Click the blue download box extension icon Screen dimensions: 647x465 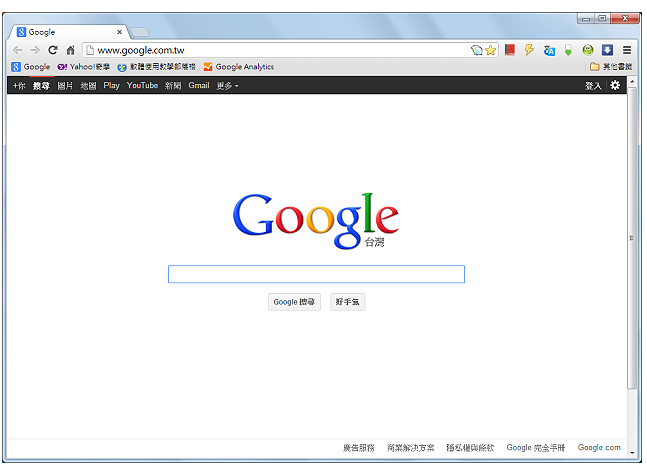point(607,50)
